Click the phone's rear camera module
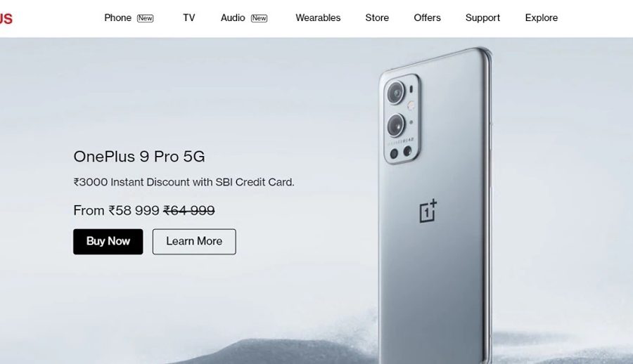Screen dimensions: 633x364 click(x=402, y=119)
